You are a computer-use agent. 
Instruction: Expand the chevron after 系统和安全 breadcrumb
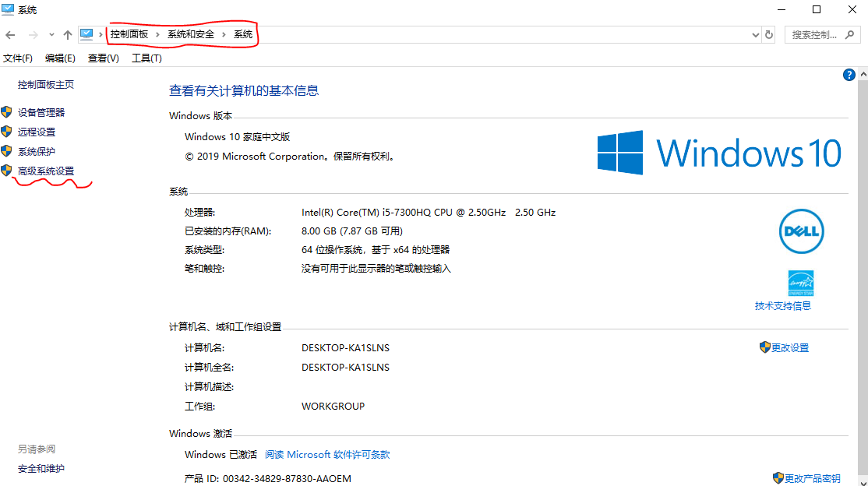click(224, 34)
